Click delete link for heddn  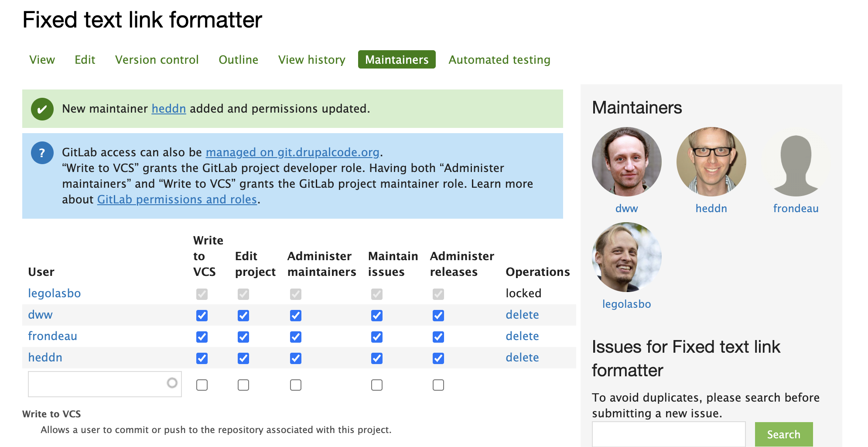[522, 357]
